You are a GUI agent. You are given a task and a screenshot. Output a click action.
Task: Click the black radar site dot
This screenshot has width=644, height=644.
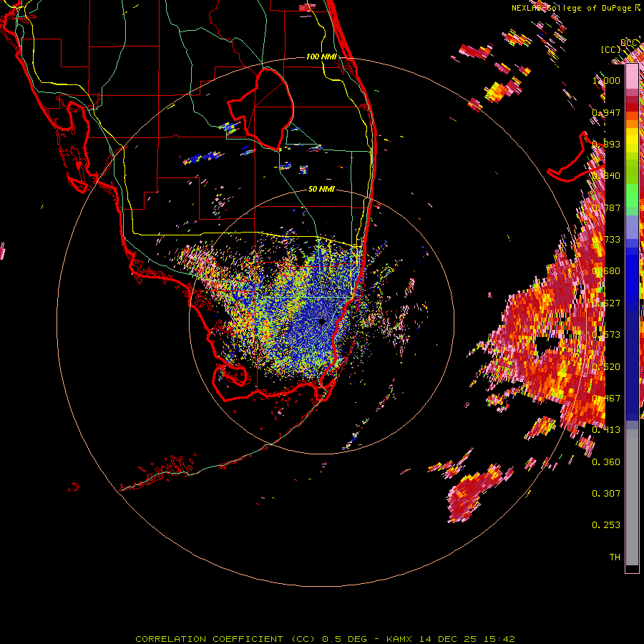[x=322, y=321]
